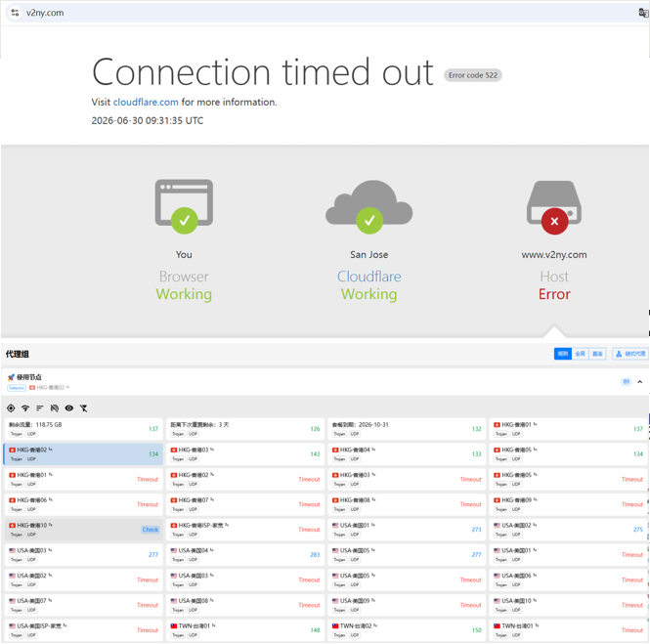This screenshot has height=644, width=650.
Task: Open the 链式代理 button
Action: (x=630, y=354)
